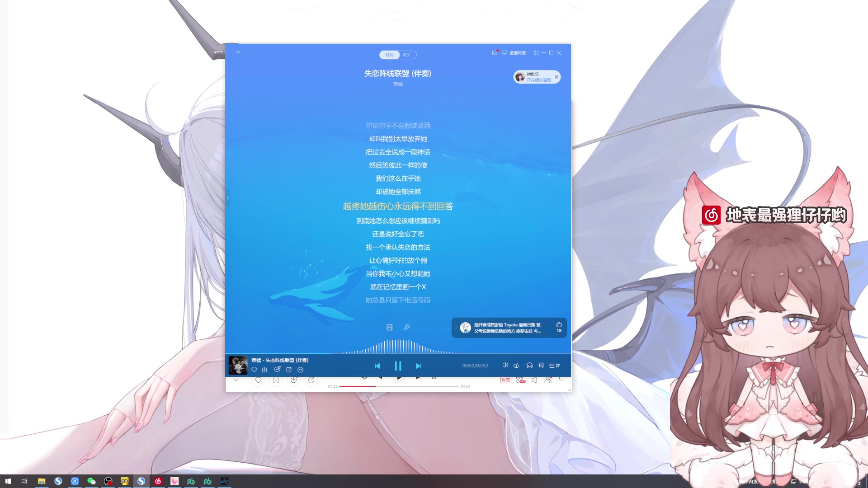Viewport: 868px width, 488px height.
Task: Open the lyrics video film icon
Action: point(390,327)
